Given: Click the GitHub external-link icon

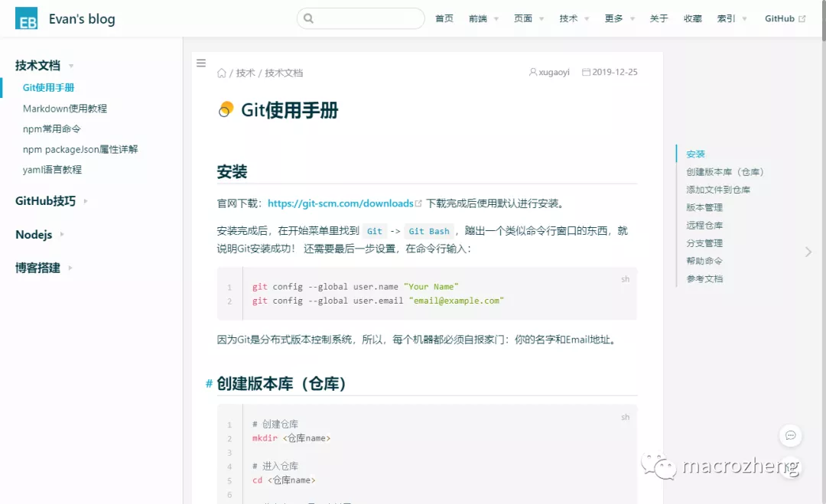Looking at the screenshot, I should point(802,19).
